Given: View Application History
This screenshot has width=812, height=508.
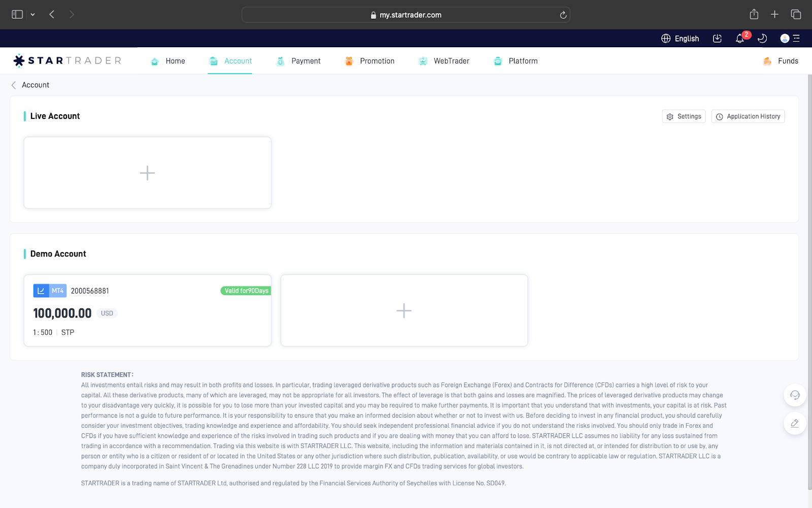Looking at the screenshot, I should [748, 116].
